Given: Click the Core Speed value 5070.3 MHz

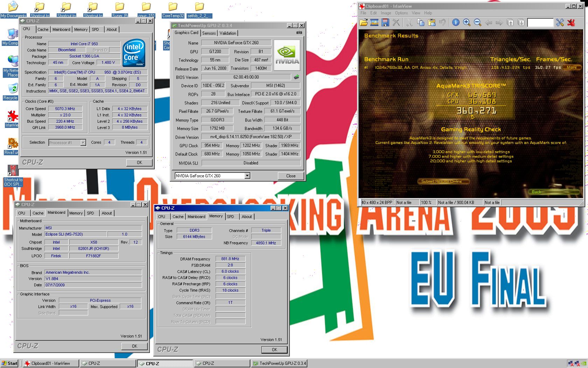Looking at the screenshot, I should [x=65, y=109].
